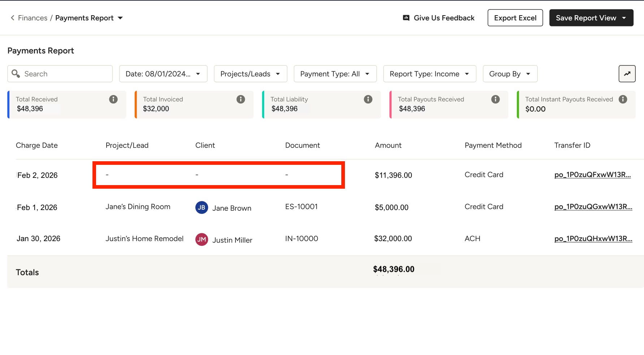This screenshot has width=644, height=355.
Task: Open transfer link po_1P0zuQGxwW13R...
Action: (x=593, y=207)
